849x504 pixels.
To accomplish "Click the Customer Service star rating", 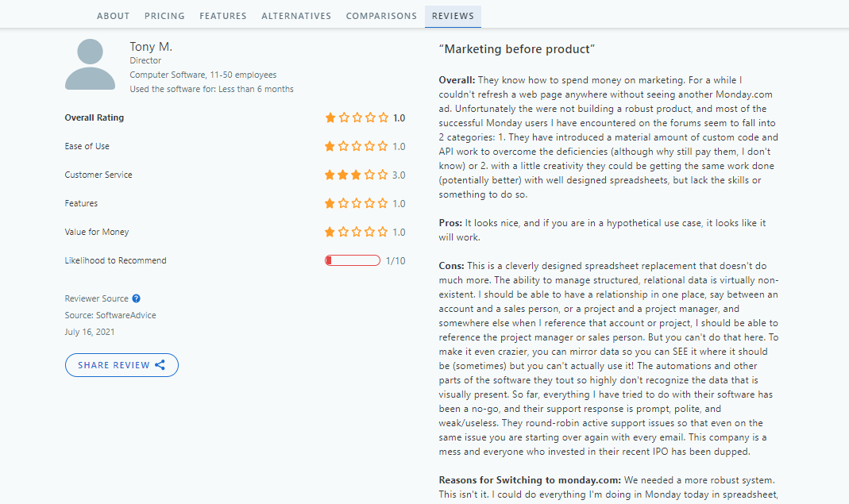I will pyautogui.click(x=357, y=175).
